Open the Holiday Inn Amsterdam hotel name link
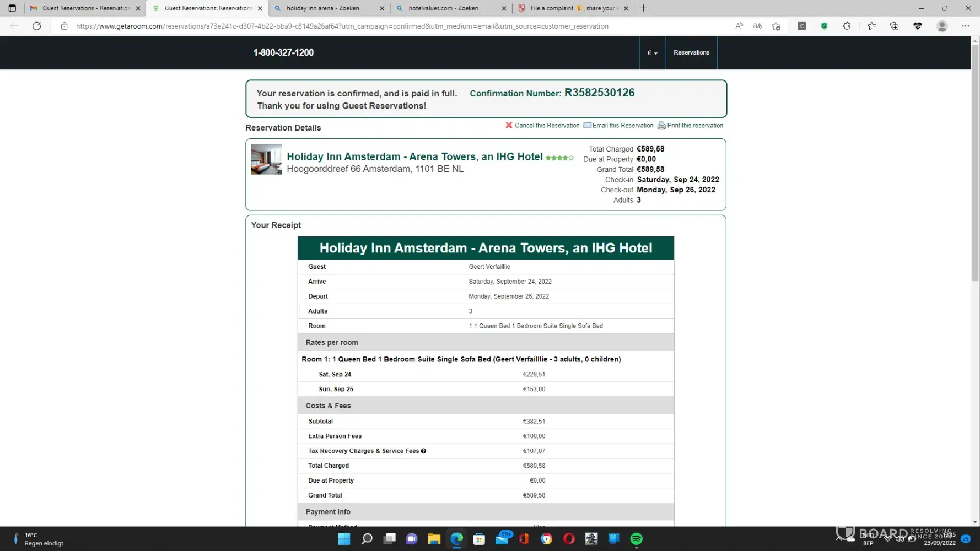Image resolution: width=980 pixels, height=551 pixels. click(414, 156)
